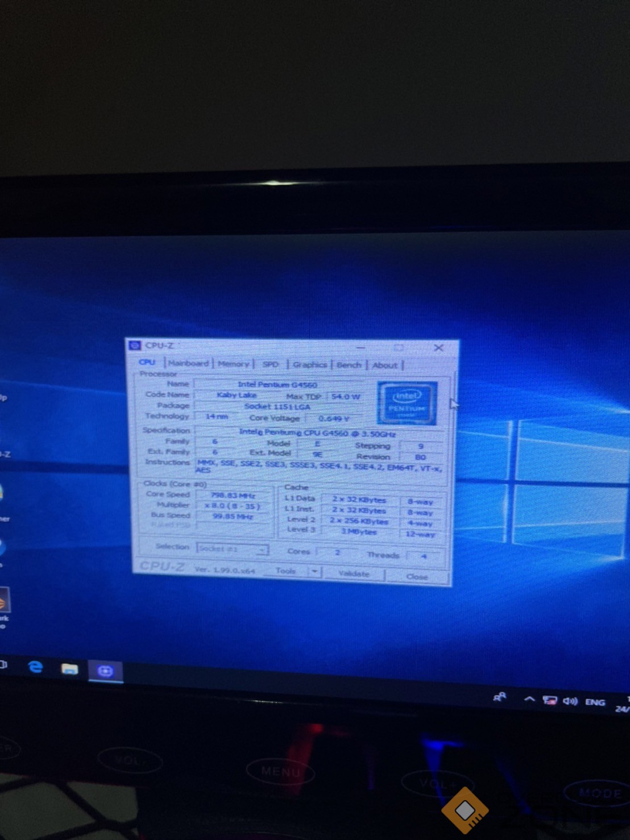This screenshot has height=840, width=630.
Task: Click the Package value Socket 1151 LGA
Action: (x=277, y=406)
